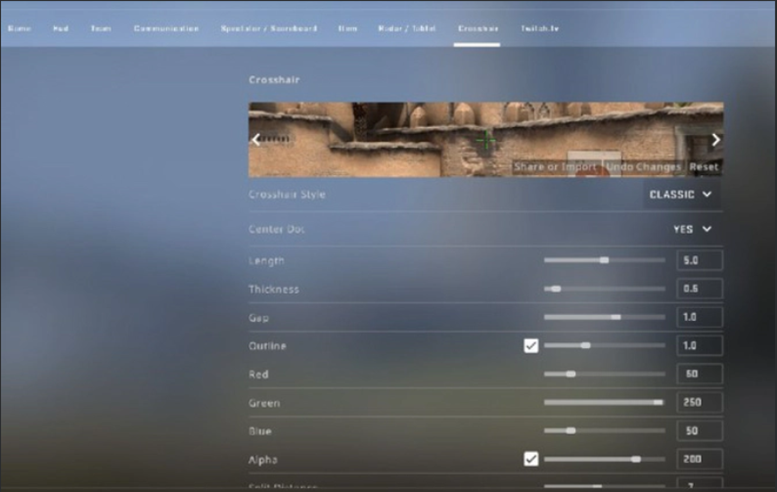Click the Share or Import button

(555, 167)
